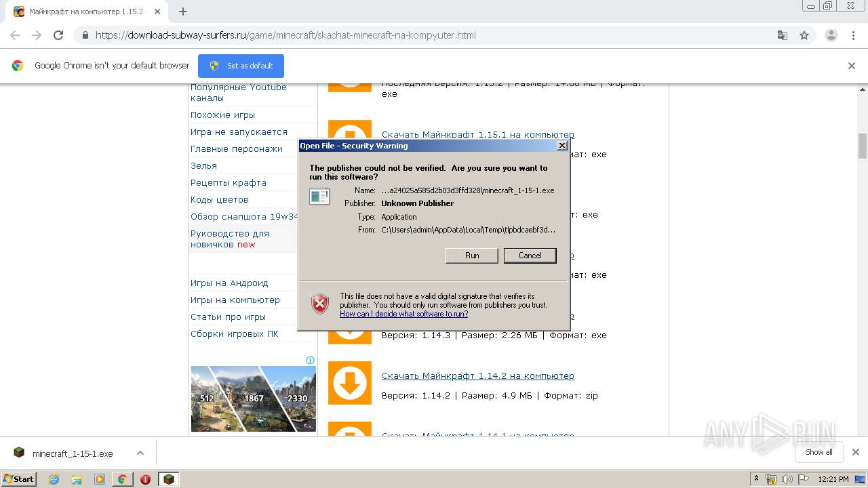Click the Action Center flag tray icon
Viewport: 868px width, 488px height.
click(803, 479)
